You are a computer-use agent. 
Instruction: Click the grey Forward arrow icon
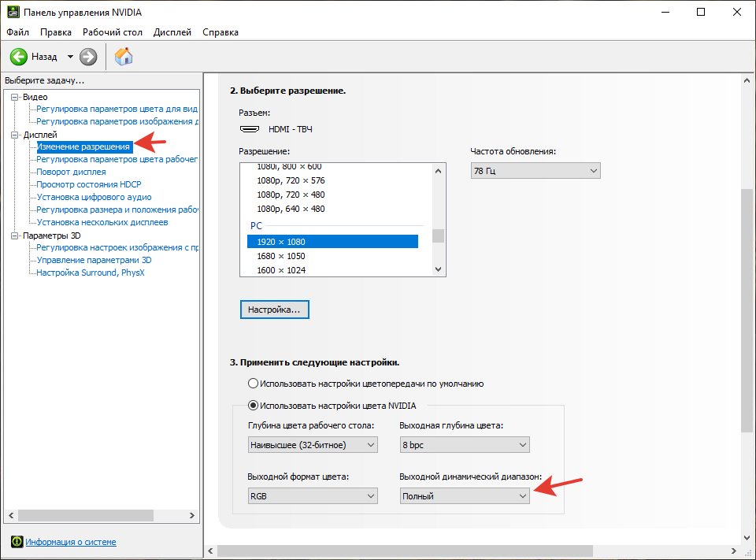[x=88, y=57]
